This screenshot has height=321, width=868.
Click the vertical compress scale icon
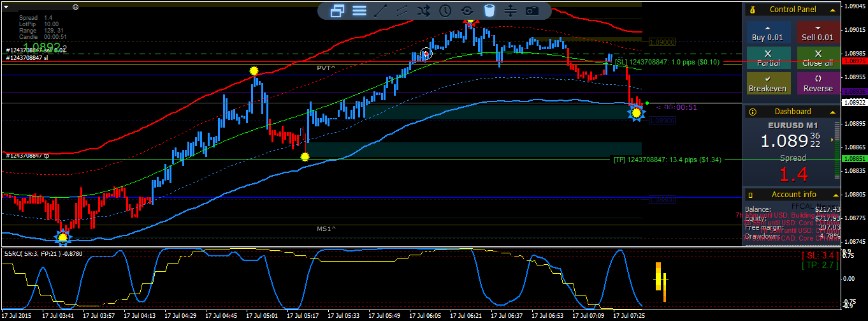(510, 10)
